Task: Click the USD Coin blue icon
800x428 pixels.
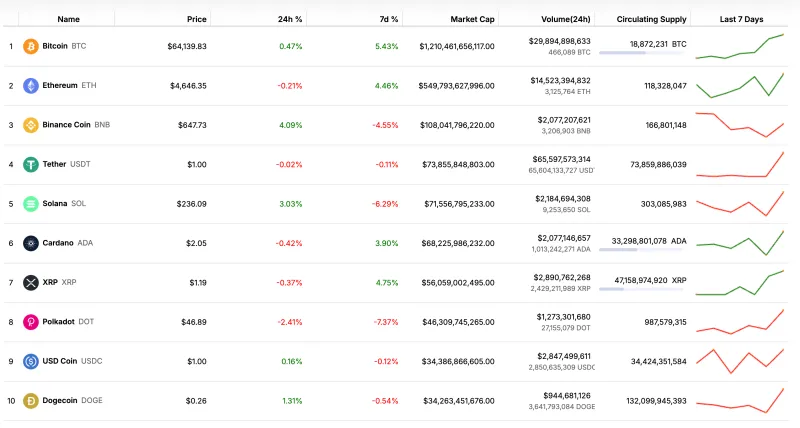Action: click(31, 361)
